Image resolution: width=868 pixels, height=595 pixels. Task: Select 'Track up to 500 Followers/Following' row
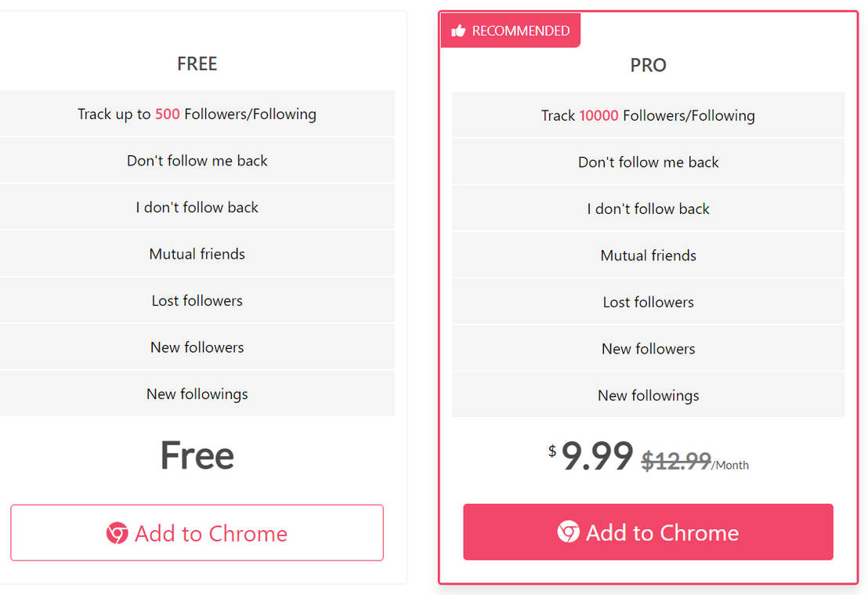pyautogui.click(x=197, y=114)
